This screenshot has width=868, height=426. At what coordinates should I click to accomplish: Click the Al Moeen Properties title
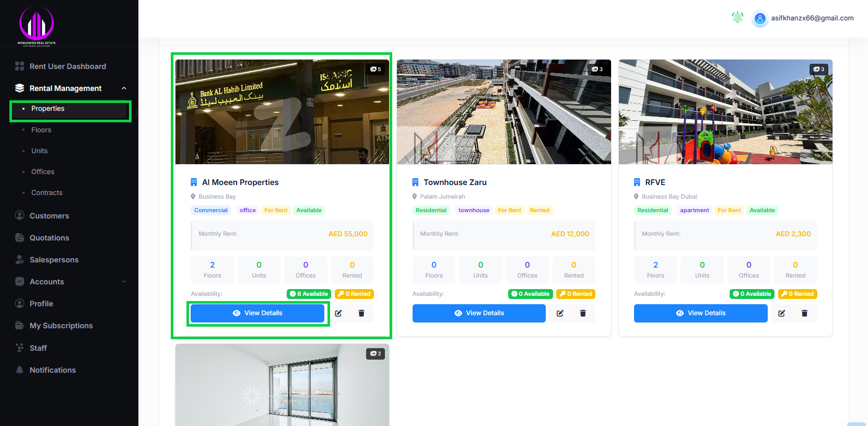(x=240, y=182)
